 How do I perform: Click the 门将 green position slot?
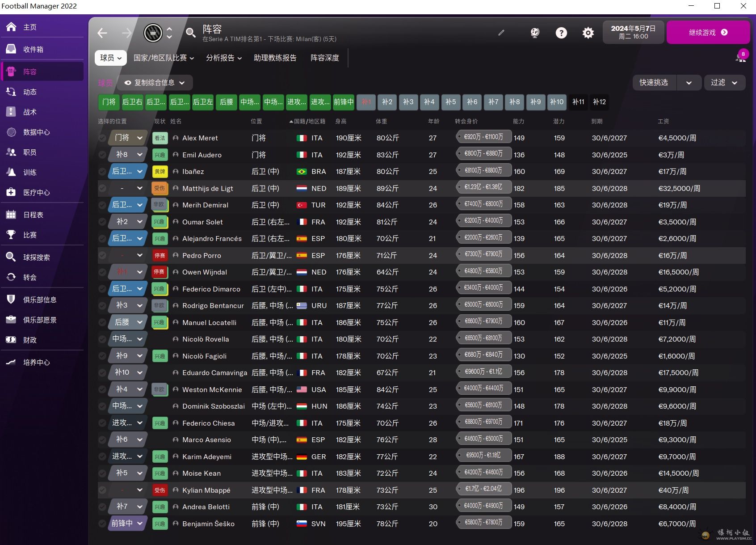coord(109,102)
